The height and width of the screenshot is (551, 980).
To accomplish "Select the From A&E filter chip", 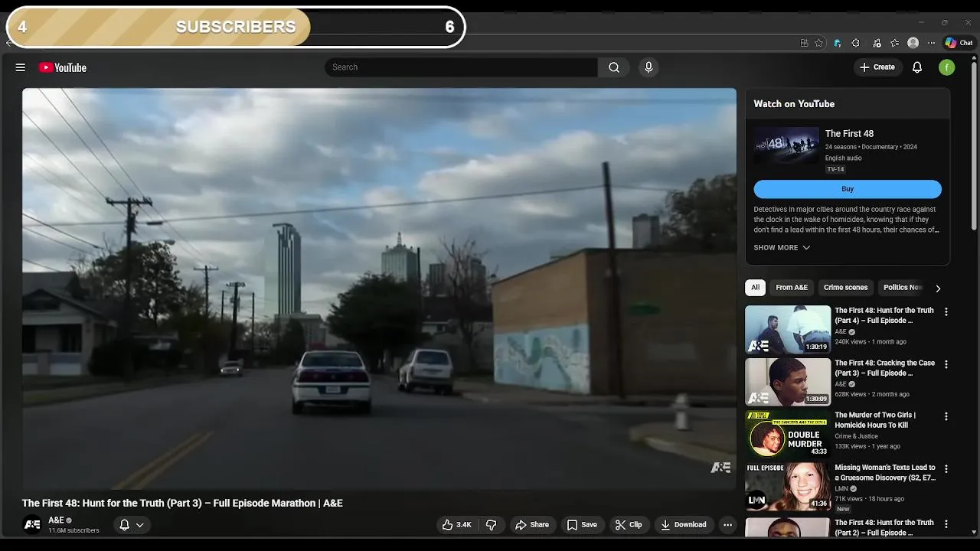I will pos(792,288).
